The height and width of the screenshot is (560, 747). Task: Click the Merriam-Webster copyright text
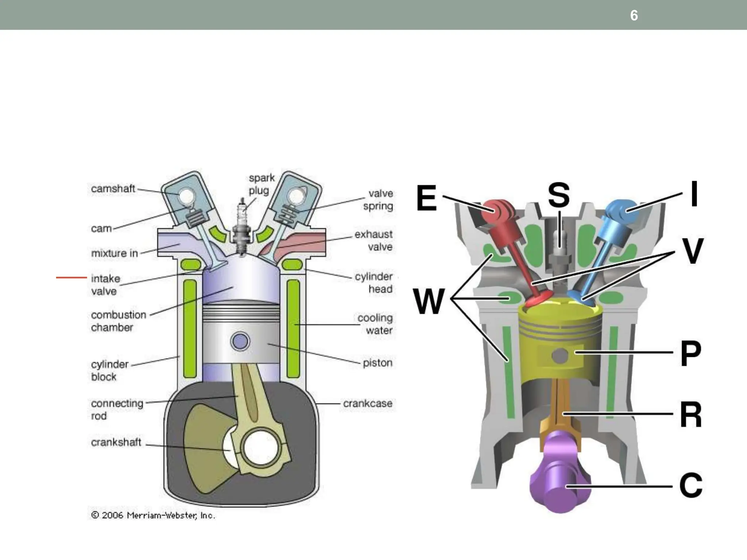153,515
